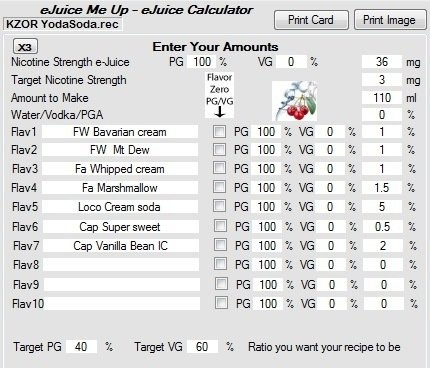Click the Print Image button
This screenshot has height=368, width=430.
(390, 20)
